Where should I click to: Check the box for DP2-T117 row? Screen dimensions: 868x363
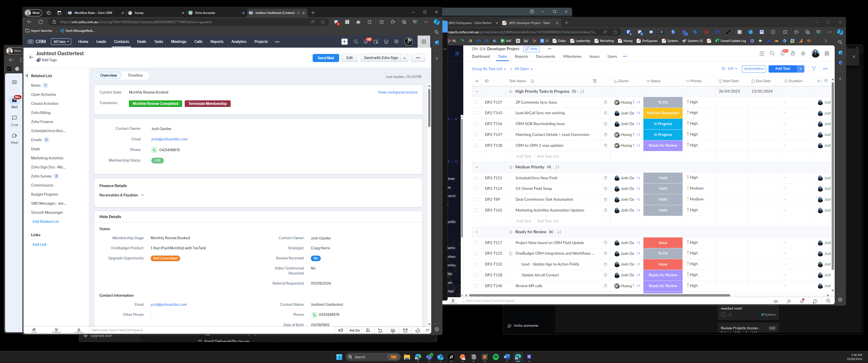click(476, 243)
